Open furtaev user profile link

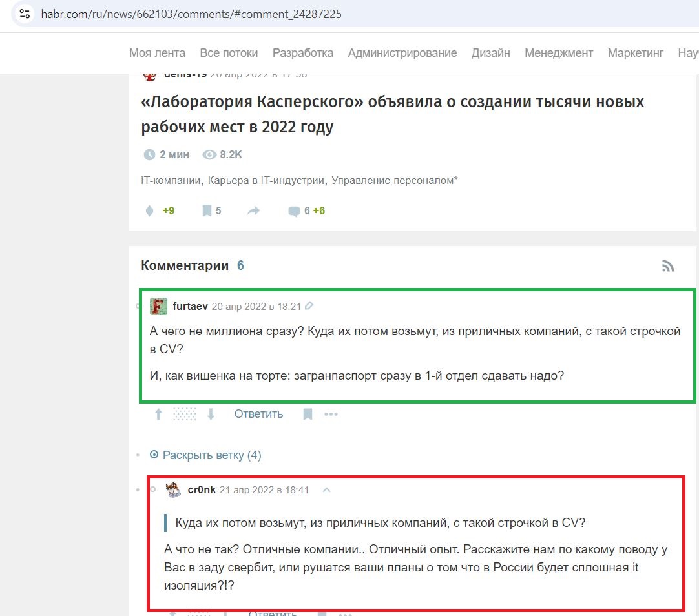pos(191,307)
